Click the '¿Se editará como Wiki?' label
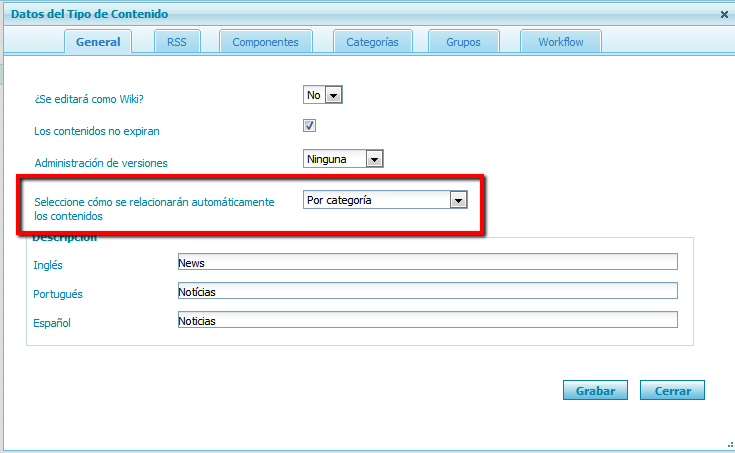The width and height of the screenshot is (735, 453). tap(88, 99)
